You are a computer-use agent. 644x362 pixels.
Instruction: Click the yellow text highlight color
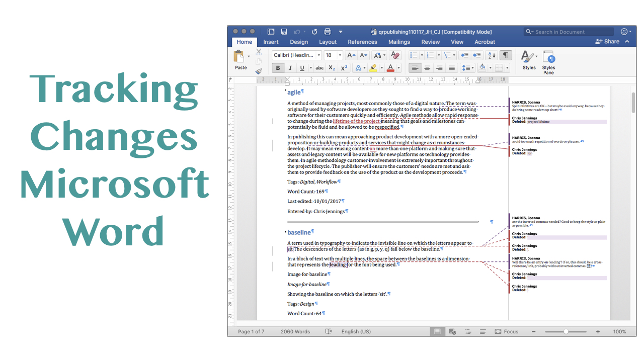click(373, 68)
